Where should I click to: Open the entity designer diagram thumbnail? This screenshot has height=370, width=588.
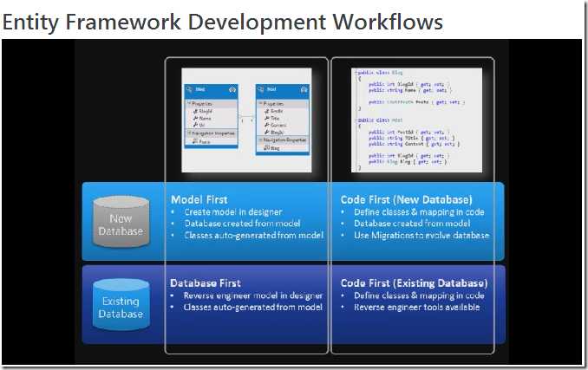coord(247,120)
